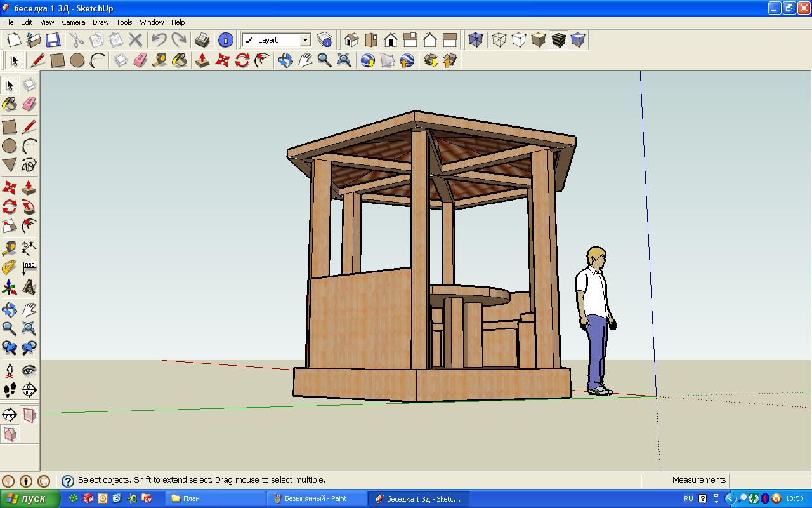
Task: Activate the 3D Text tool
Action: (29, 288)
